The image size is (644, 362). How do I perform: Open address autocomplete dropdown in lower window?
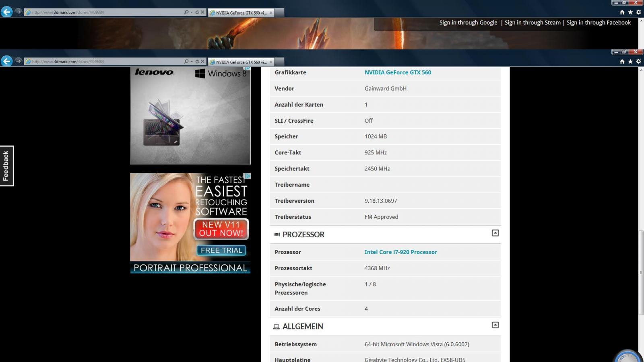192,62
